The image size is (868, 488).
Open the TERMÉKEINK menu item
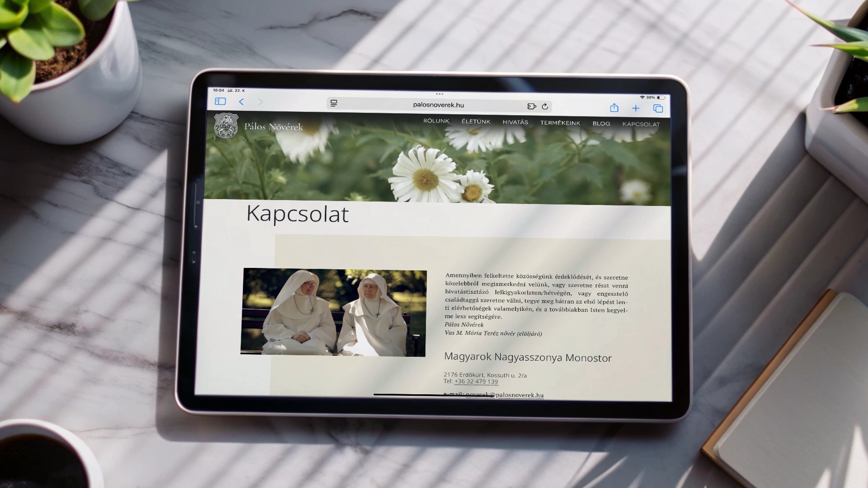point(560,123)
